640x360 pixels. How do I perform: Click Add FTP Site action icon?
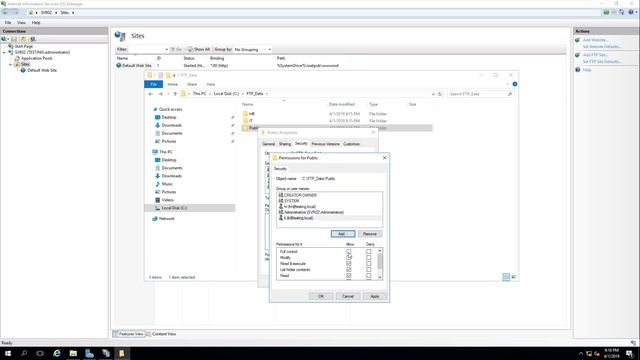pyautogui.click(x=578, y=55)
